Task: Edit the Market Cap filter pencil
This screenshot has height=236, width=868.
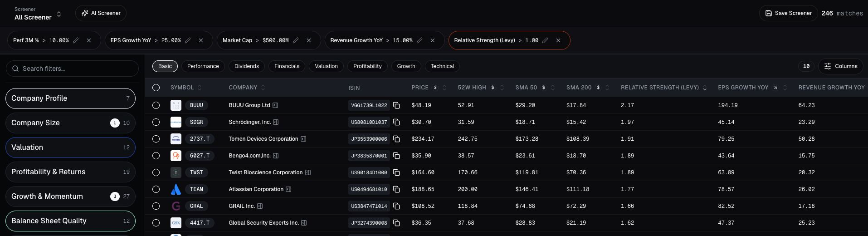Action: (x=296, y=40)
